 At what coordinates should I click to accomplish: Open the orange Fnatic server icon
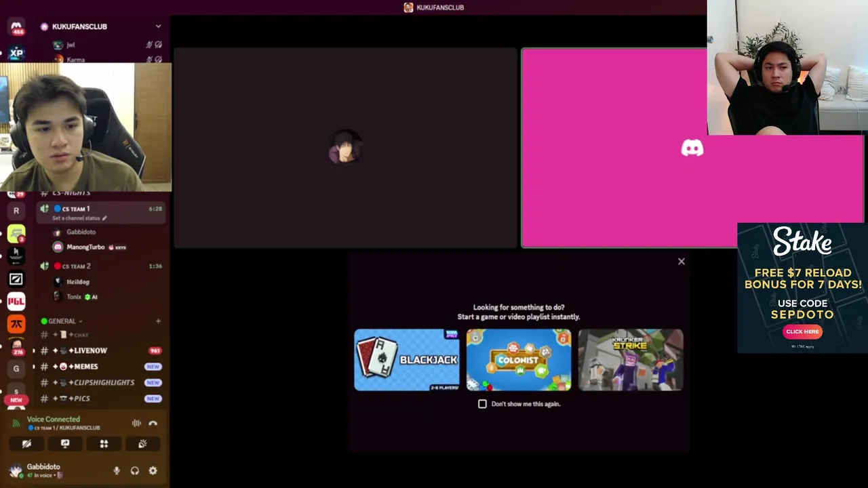click(x=16, y=324)
